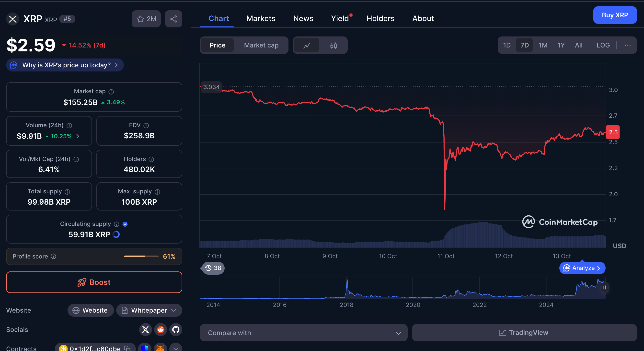Viewport: 644px width, 351px height.
Task: Select the 1Y chart timeframe
Action: click(x=561, y=45)
